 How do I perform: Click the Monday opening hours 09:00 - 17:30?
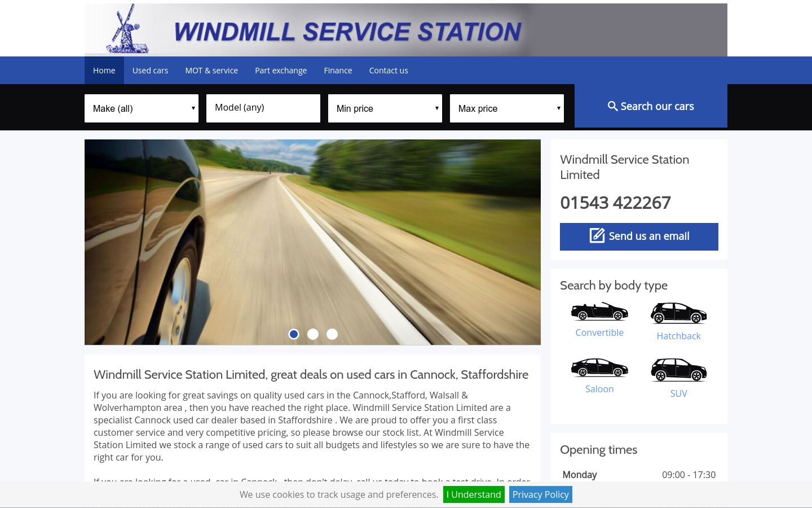pos(689,475)
